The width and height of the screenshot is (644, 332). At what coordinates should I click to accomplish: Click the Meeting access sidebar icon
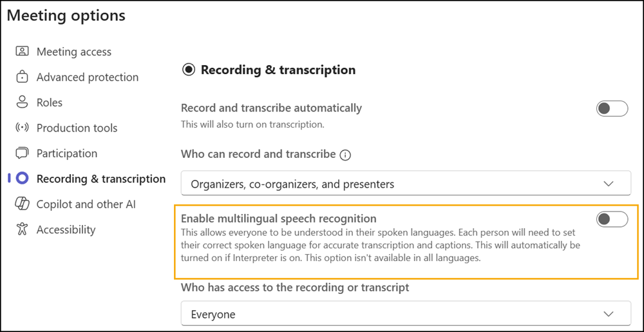[x=23, y=52]
